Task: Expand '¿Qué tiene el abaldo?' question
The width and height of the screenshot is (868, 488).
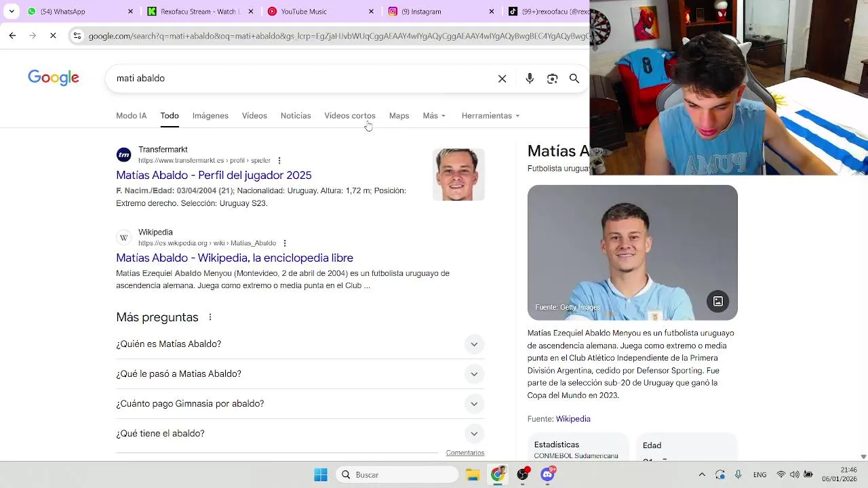Action: 300,434
